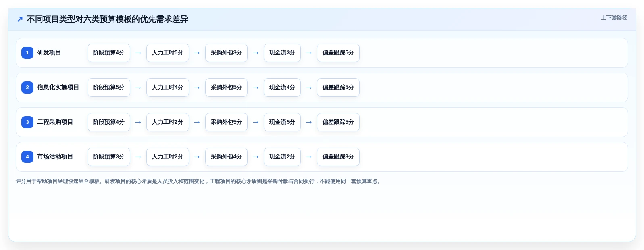Click 采购外包4分 chip in 市场活动项目 row
Image resolution: width=644 pixels, height=250 pixels.
[x=226, y=157]
